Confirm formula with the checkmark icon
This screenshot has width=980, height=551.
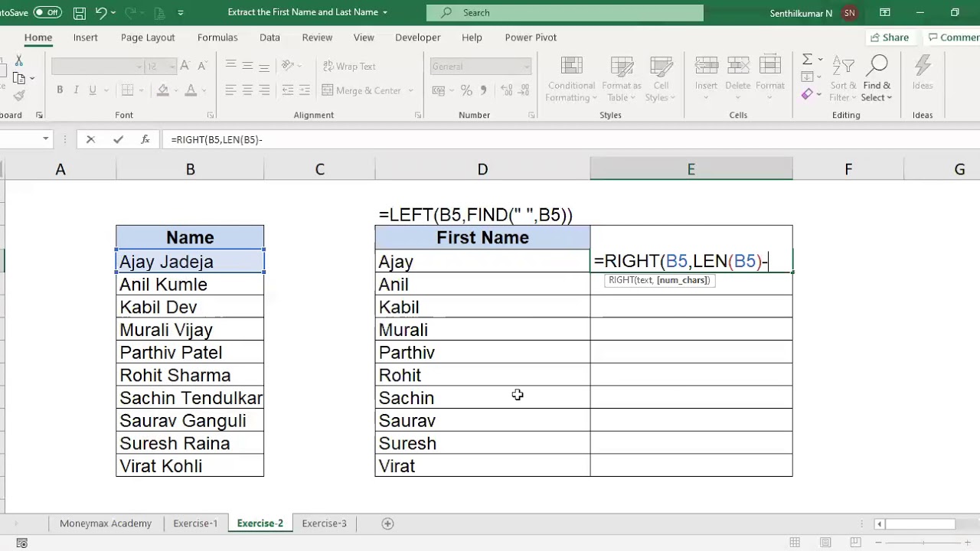(x=118, y=139)
